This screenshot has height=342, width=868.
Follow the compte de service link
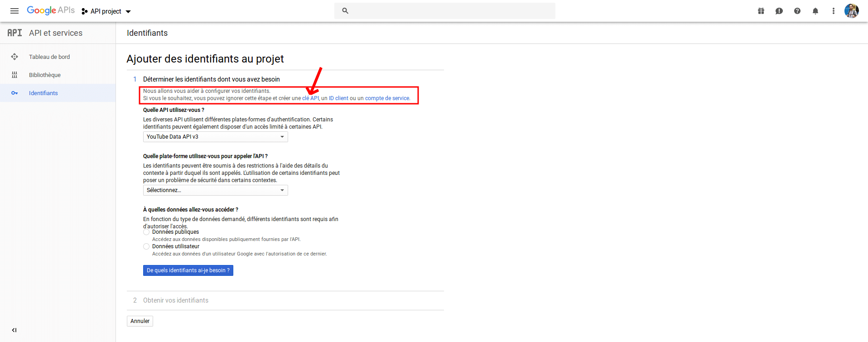[x=387, y=98]
